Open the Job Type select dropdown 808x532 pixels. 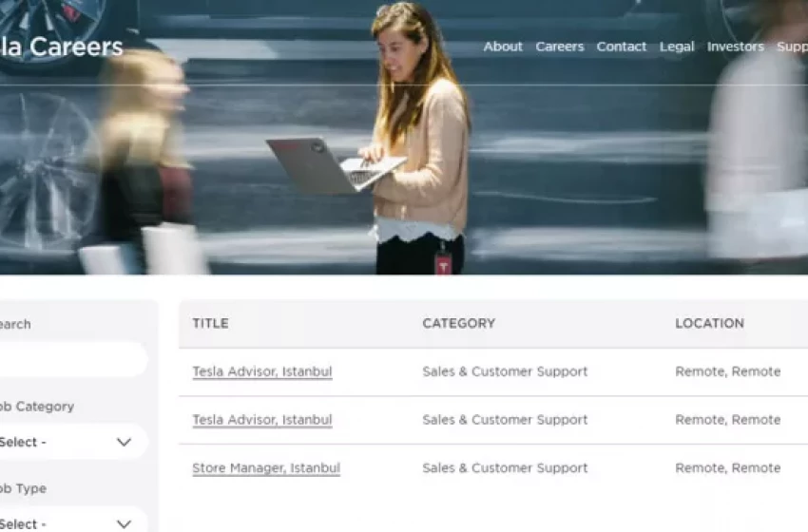pos(72,521)
